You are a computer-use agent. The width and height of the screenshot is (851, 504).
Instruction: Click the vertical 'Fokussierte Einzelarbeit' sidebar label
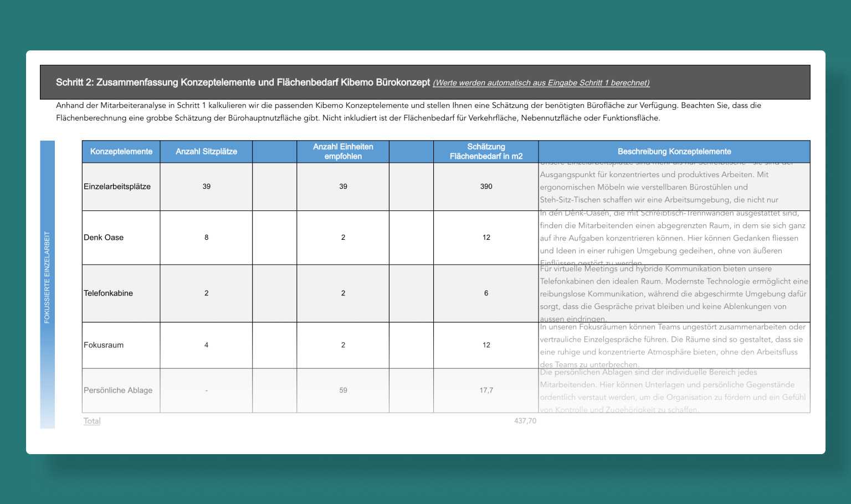(47, 277)
